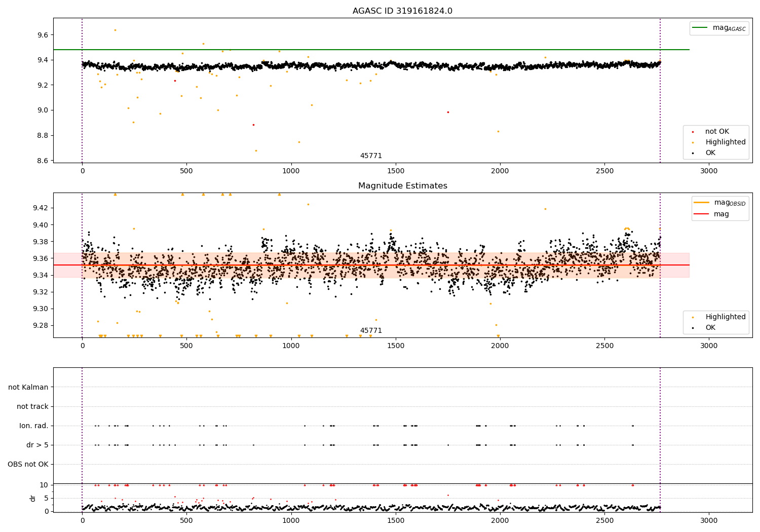
Task: Click '45771' label in Magnitude Estimates plot
Action: pos(371,331)
